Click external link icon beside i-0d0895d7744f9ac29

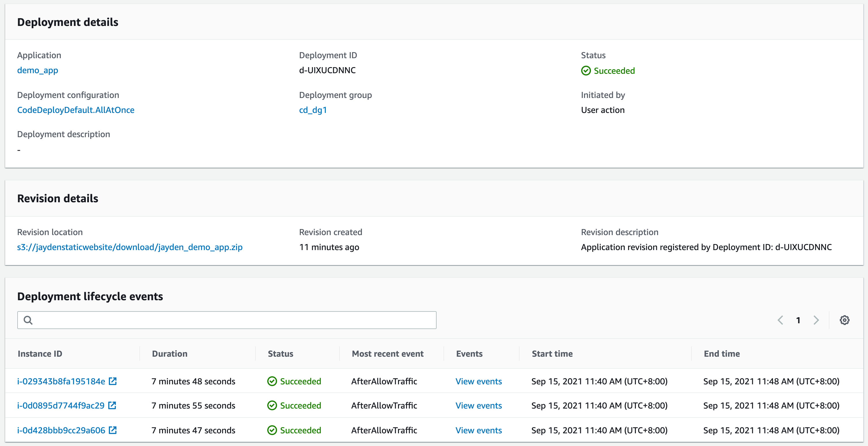point(112,406)
